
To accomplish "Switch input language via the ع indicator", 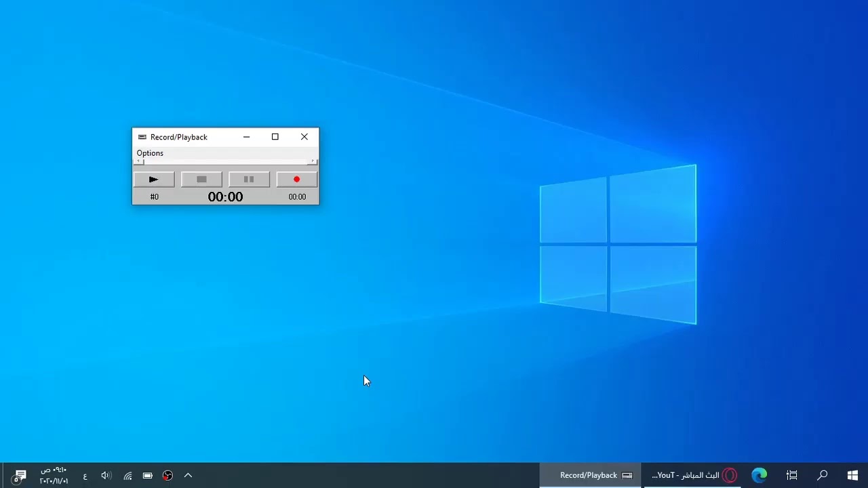I will (x=85, y=476).
